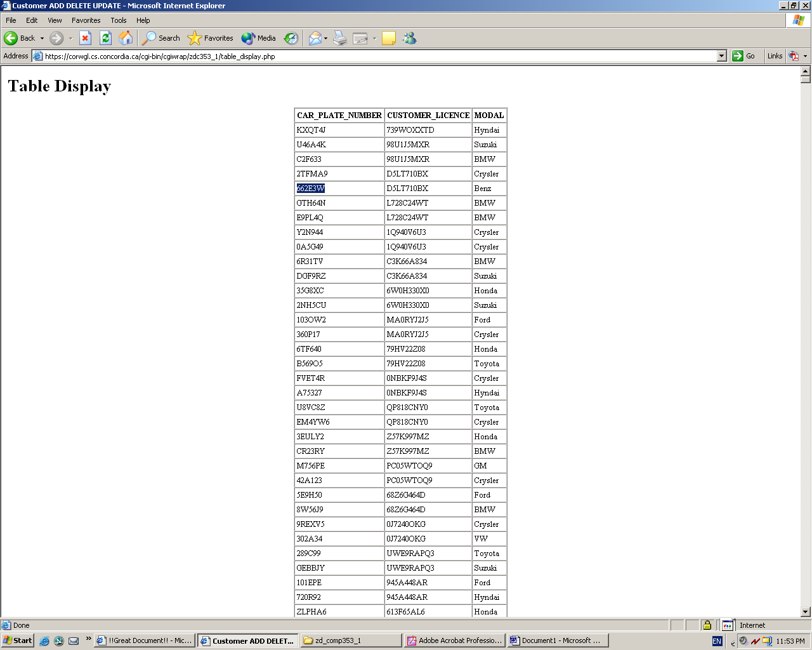Open the Tools menu
The height and width of the screenshot is (650, 812).
[119, 20]
